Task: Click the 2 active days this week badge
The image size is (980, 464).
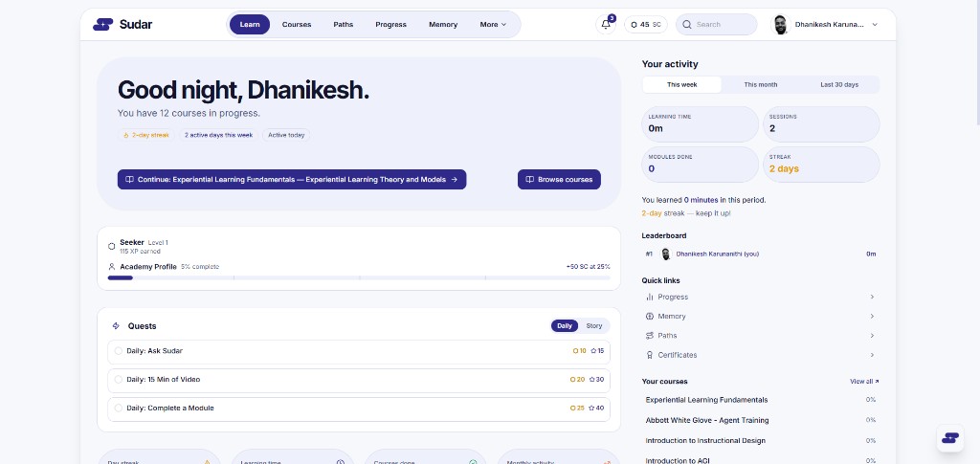Action: (218, 135)
